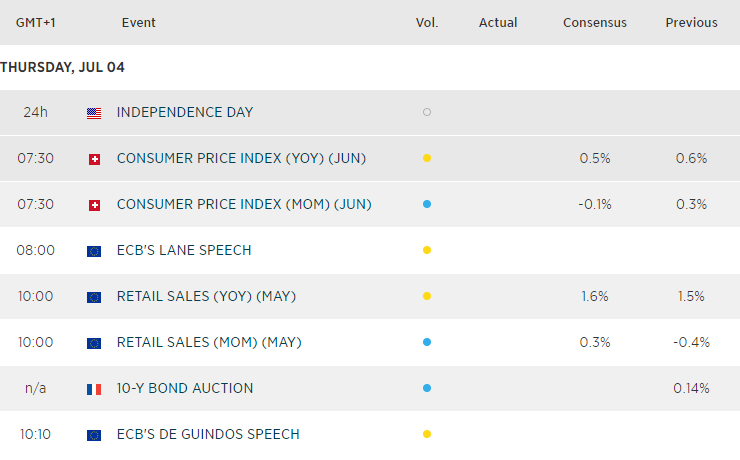This screenshot has height=460, width=740.
Task: Click the Previous column header
Action: tap(691, 23)
